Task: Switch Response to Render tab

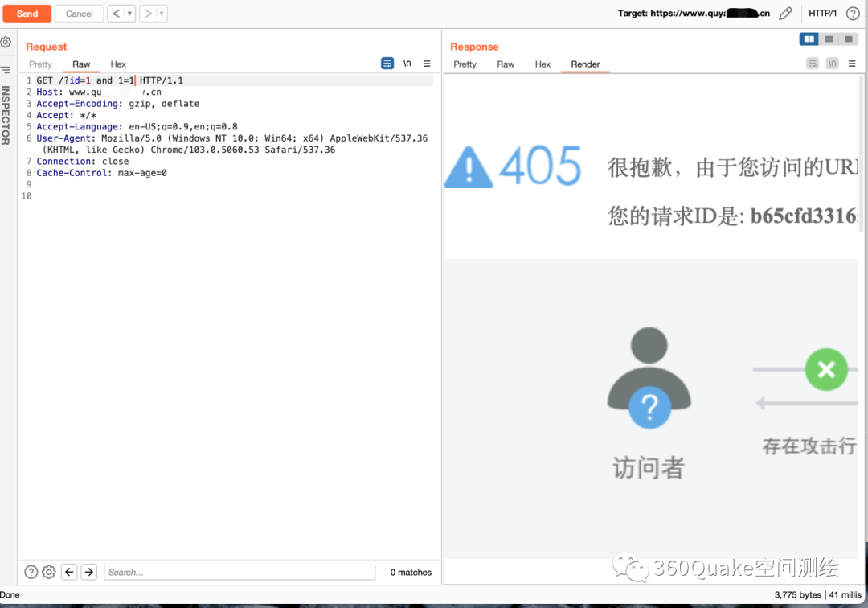Action: tap(585, 64)
